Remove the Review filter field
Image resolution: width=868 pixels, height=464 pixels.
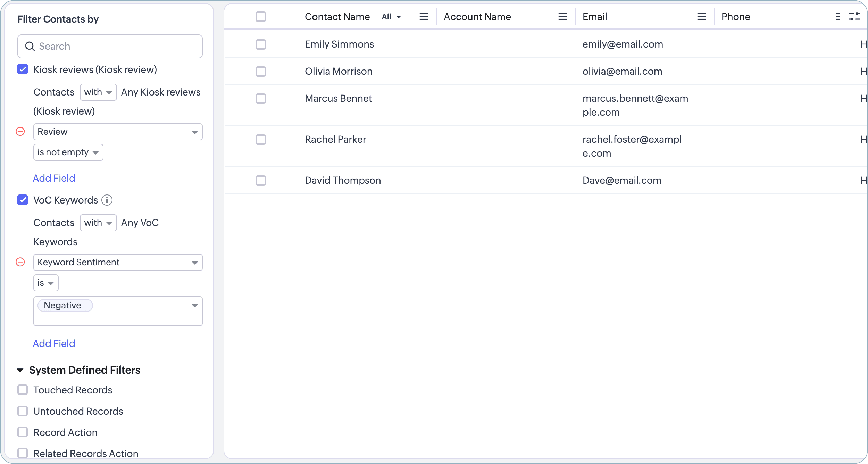(x=20, y=132)
